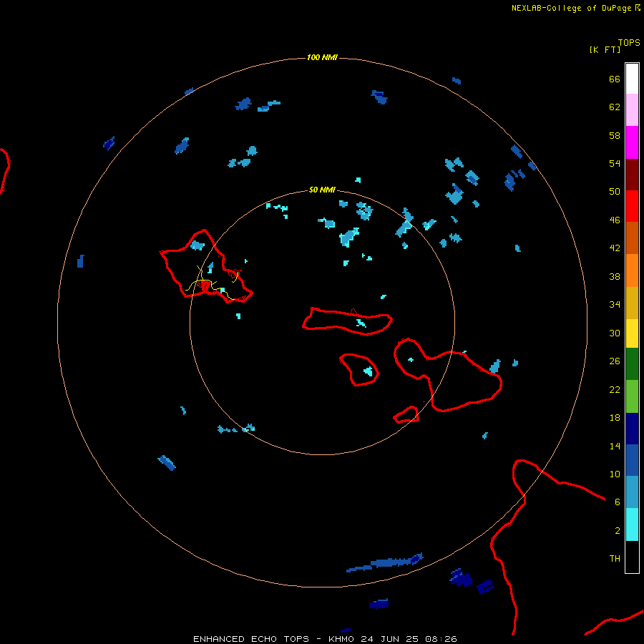Click the light green legend color band
The image size is (644, 644).
(x=632, y=396)
